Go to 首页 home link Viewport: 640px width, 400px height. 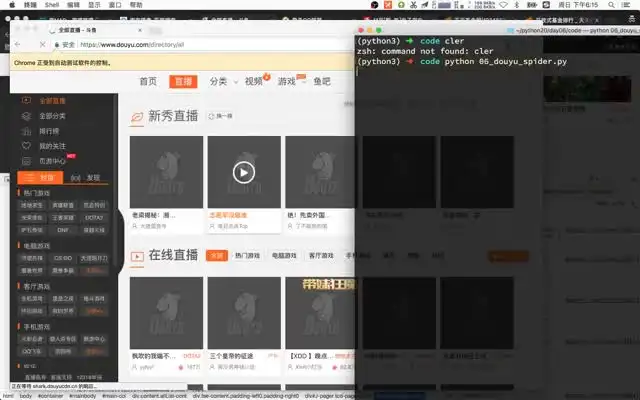pos(148,81)
